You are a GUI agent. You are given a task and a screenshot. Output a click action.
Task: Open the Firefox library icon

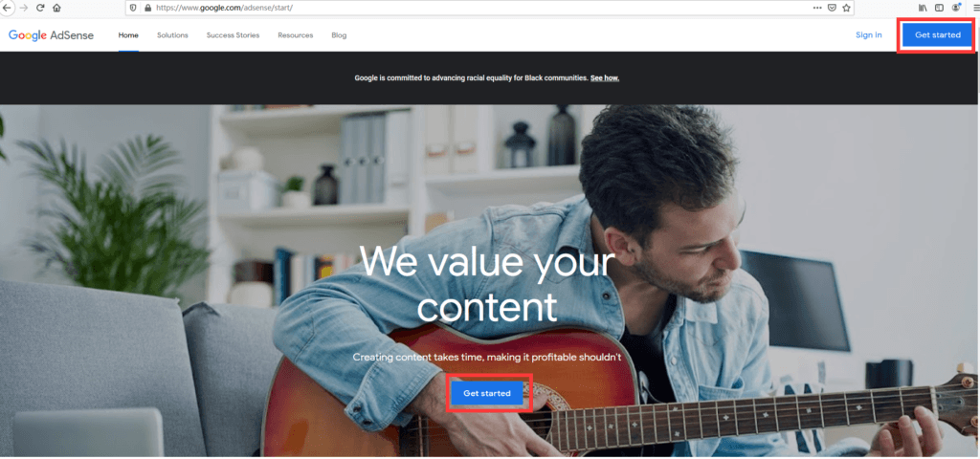click(x=924, y=8)
